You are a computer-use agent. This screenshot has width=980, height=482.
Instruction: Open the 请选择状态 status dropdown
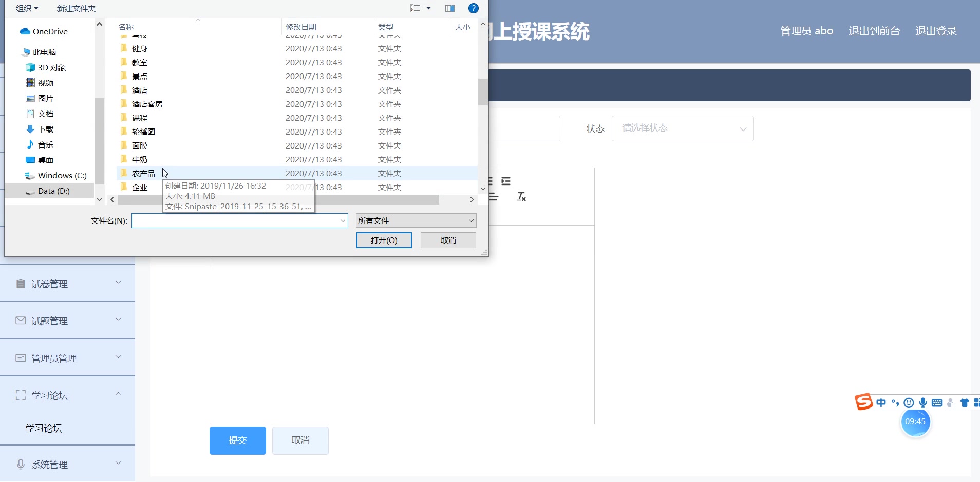pos(682,128)
